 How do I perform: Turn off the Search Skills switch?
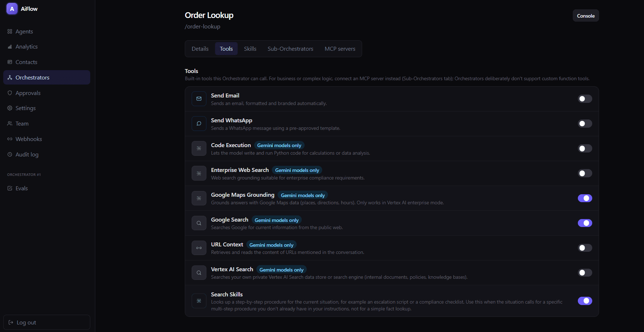pyautogui.click(x=585, y=301)
